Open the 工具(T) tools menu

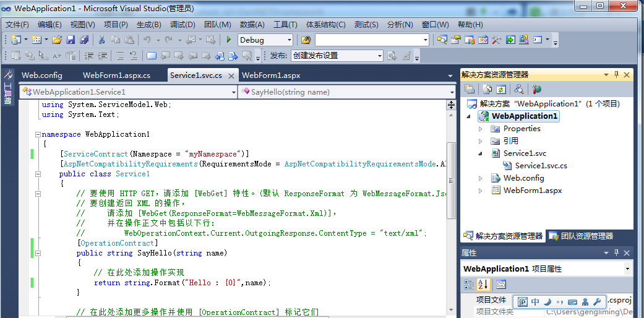pyautogui.click(x=285, y=25)
